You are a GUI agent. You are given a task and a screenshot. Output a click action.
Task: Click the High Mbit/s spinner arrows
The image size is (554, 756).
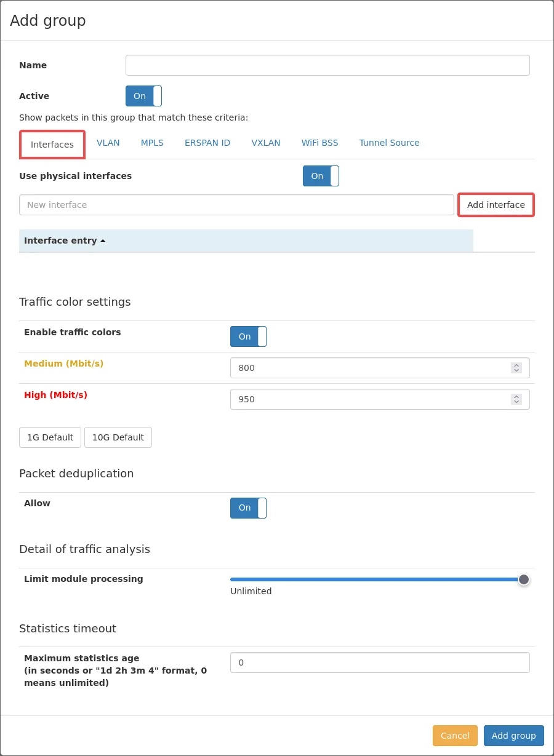[x=516, y=399]
